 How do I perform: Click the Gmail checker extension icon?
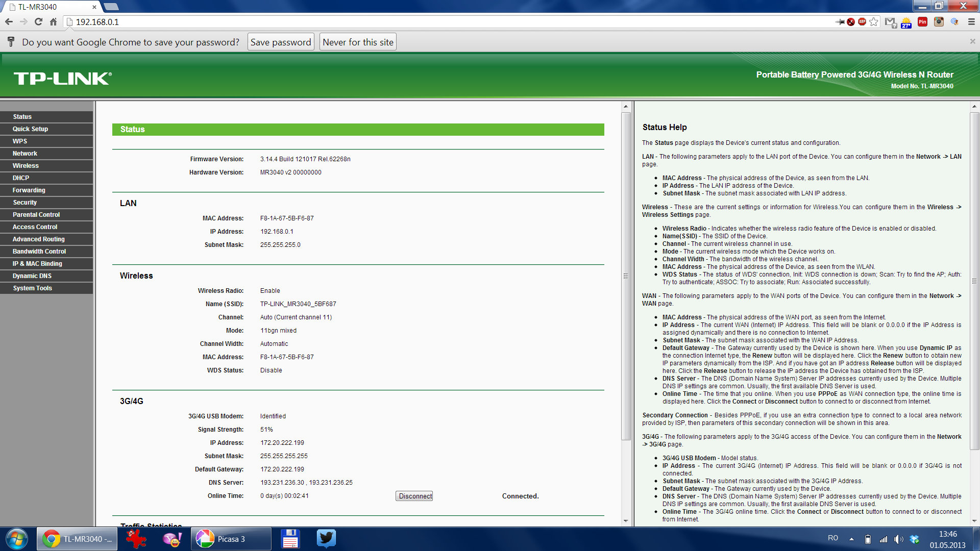(x=890, y=22)
